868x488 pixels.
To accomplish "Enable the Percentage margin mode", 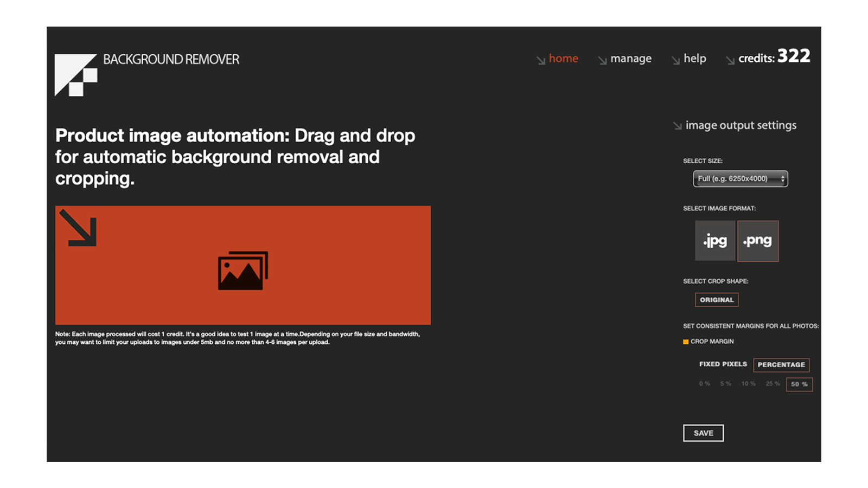I will [781, 364].
